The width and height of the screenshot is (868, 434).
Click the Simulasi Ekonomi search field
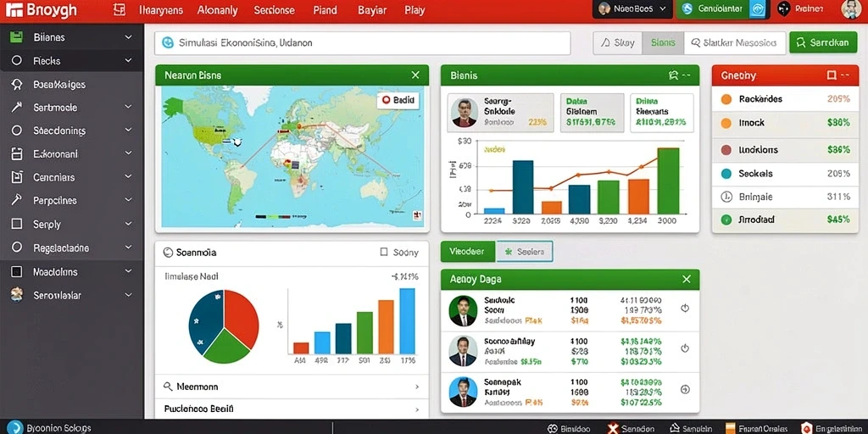coord(363,42)
